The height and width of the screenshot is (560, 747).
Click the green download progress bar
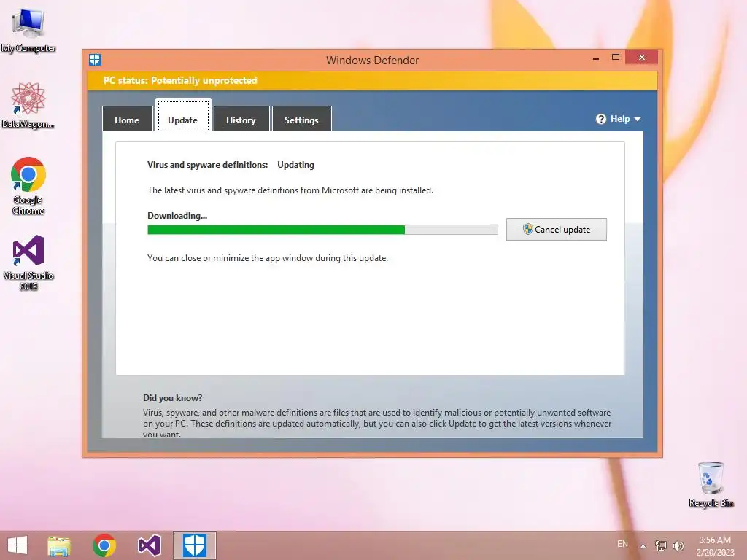(x=322, y=230)
